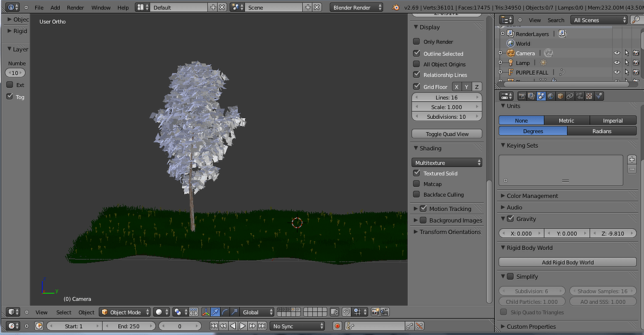Open the All Scenes outliner dropdown
The height and width of the screenshot is (335, 644).
(x=599, y=19)
